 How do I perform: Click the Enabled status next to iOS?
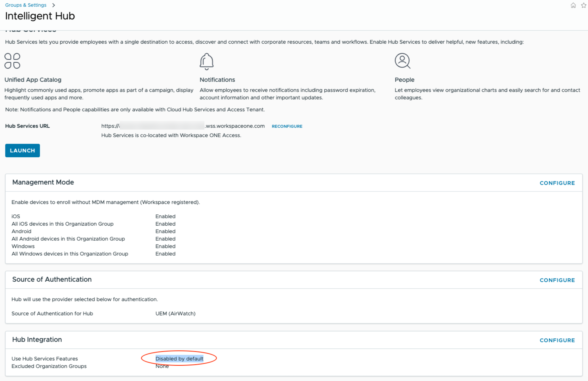point(165,216)
